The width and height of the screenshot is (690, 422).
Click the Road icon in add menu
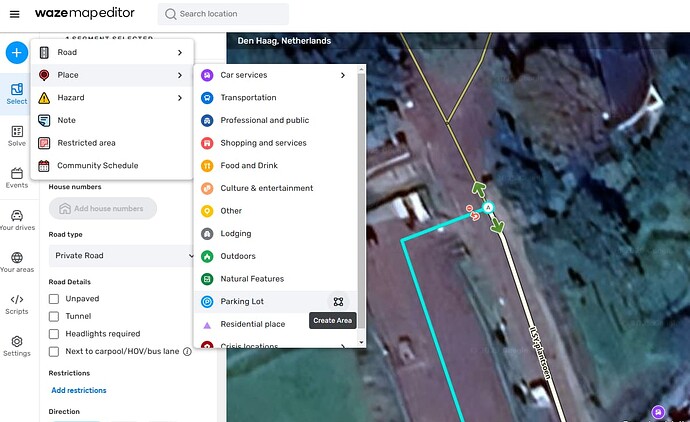pyautogui.click(x=44, y=52)
